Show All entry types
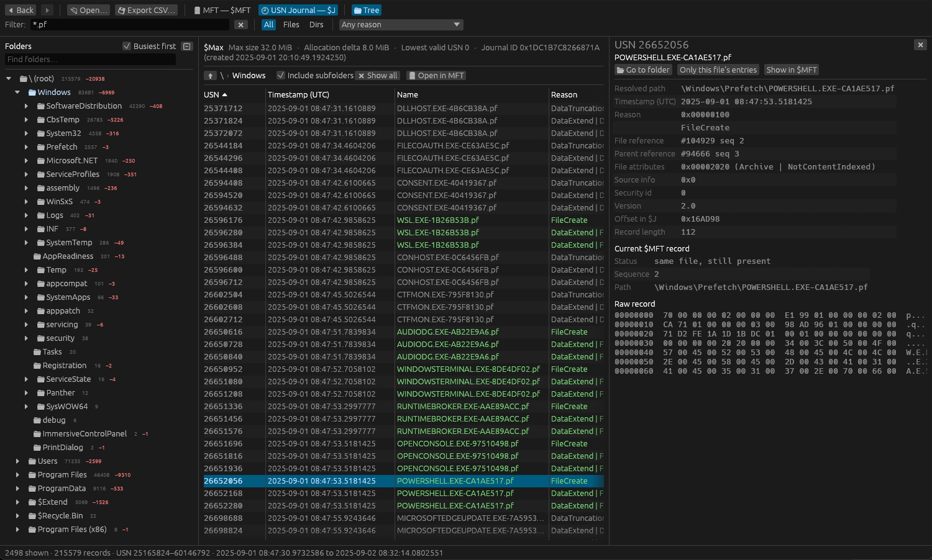The image size is (932, 560). pos(268,25)
